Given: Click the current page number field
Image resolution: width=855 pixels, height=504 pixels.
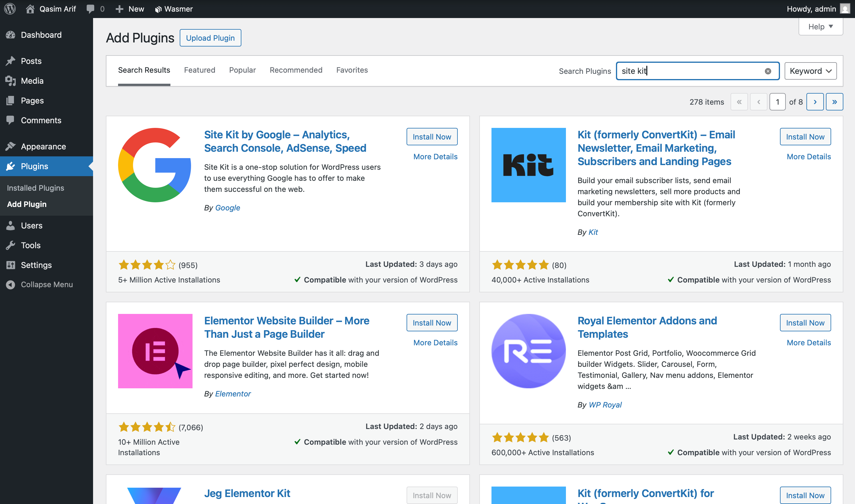Looking at the screenshot, I should pyautogui.click(x=777, y=102).
